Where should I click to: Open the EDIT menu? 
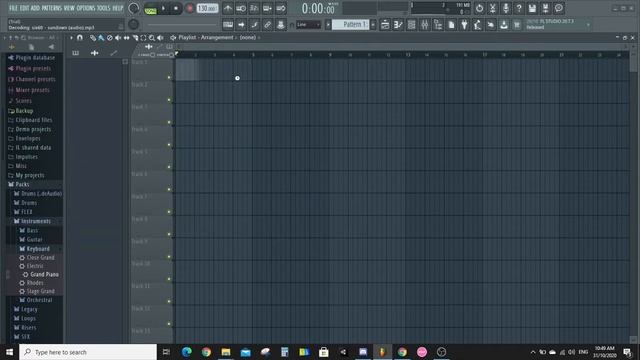pyautogui.click(x=25, y=8)
